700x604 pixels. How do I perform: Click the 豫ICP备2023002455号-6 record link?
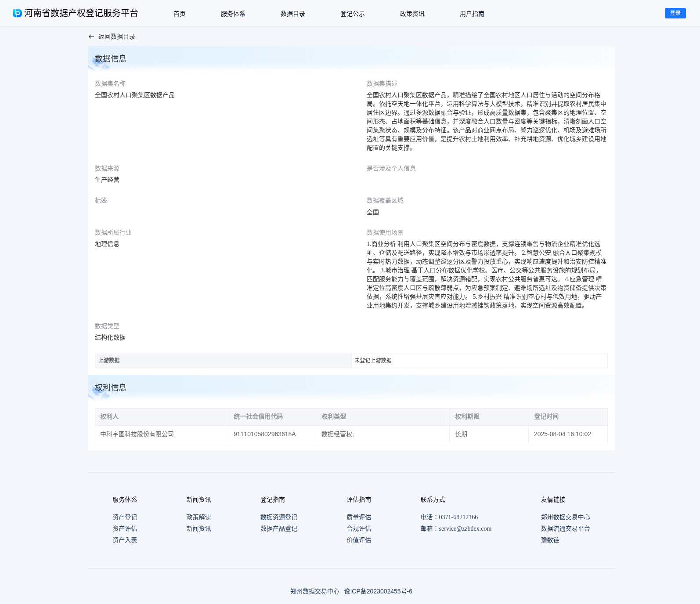(378, 591)
